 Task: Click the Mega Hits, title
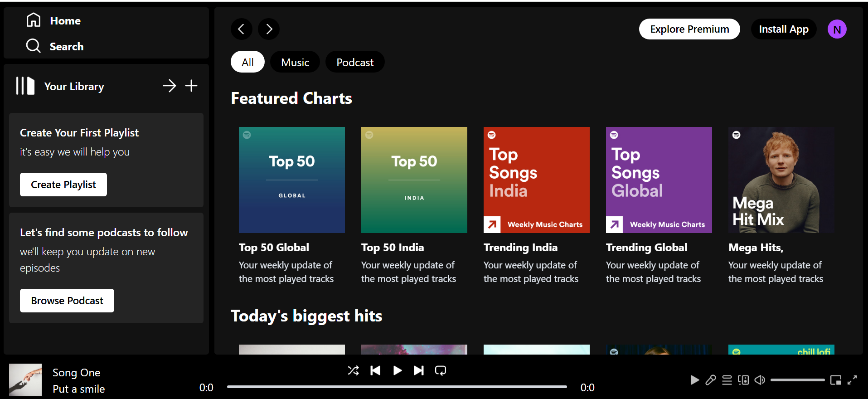(x=756, y=248)
